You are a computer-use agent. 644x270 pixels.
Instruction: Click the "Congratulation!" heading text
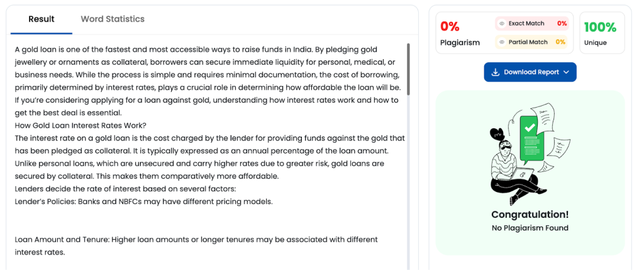[530, 214]
